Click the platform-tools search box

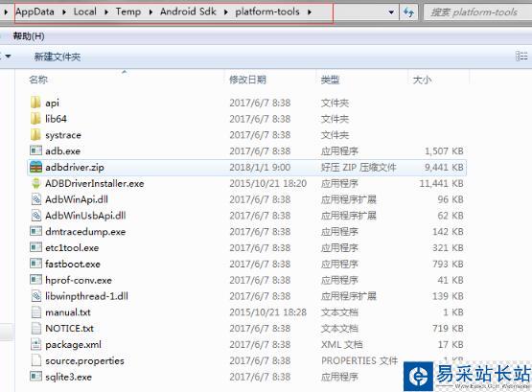tap(477, 12)
